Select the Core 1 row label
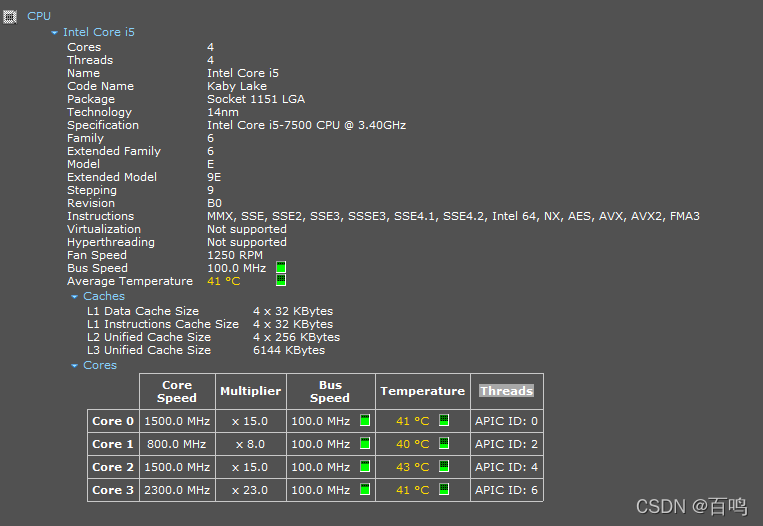The image size is (763, 526). click(113, 444)
